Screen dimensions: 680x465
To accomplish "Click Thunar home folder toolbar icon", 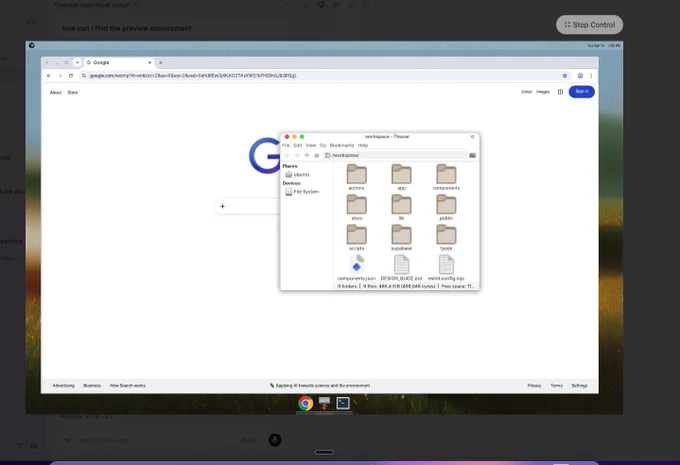I will click(317, 155).
